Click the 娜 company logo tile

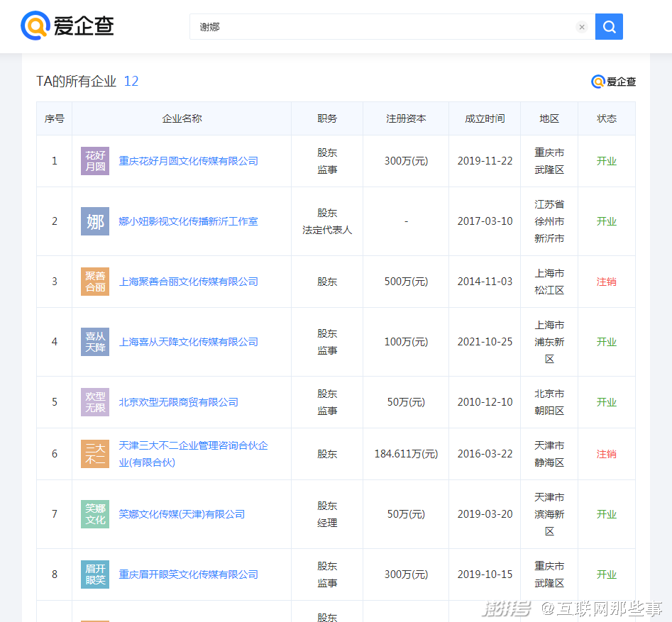click(x=95, y=221)
